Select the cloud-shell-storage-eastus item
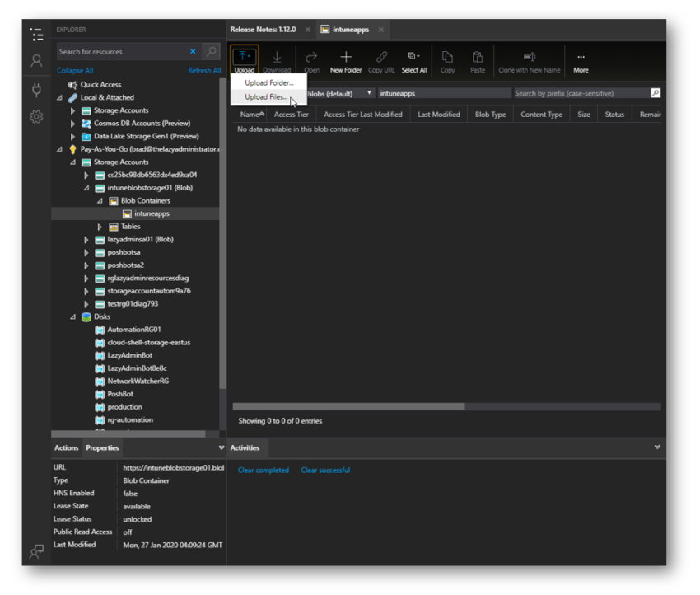 149,342
